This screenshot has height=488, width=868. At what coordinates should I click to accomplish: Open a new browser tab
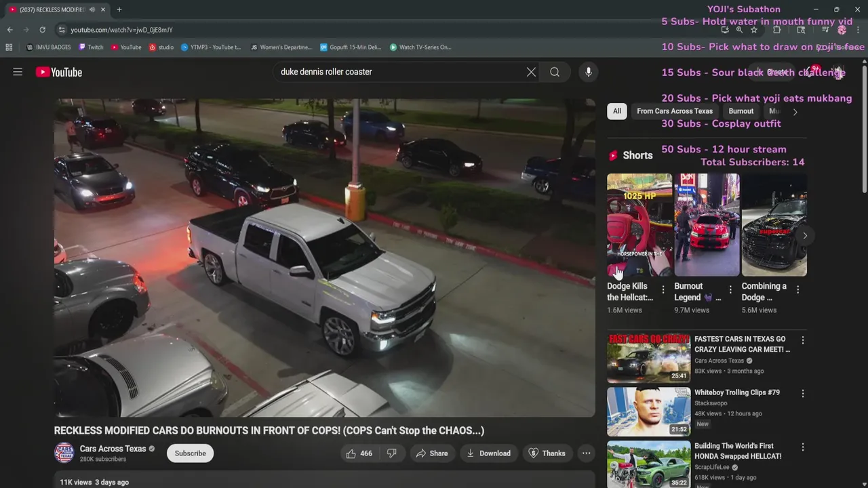pos(119,9)
